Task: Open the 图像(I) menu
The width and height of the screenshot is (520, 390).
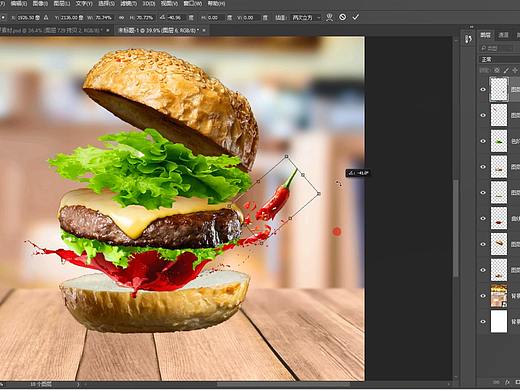Action: point(40,4)
